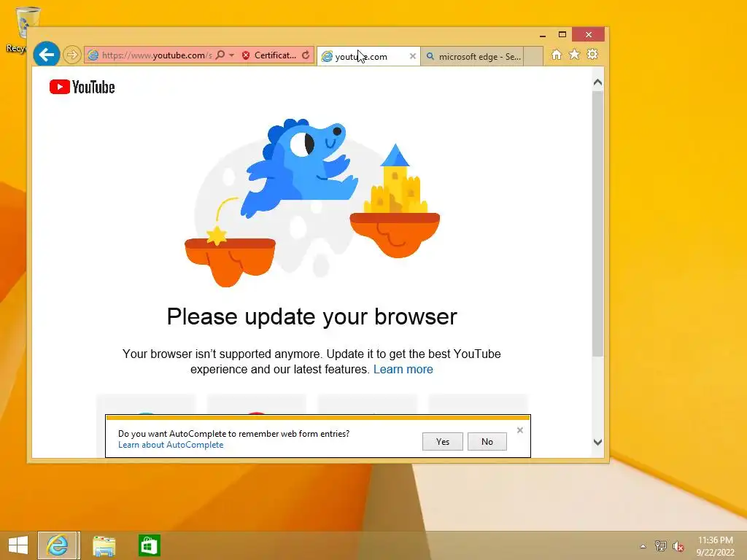747x560 pixels.
Task: Click the YouTube logo
Action: click(82, 87)
